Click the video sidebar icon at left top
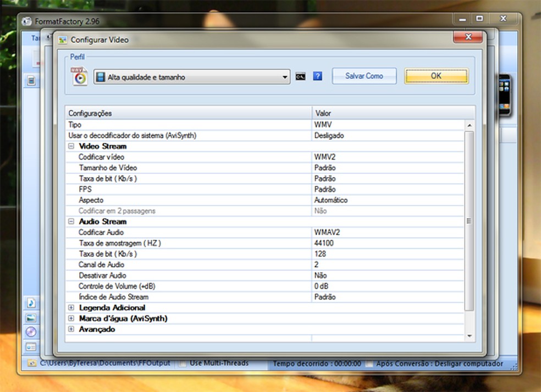Screen dimensions: 541x392 click(31, 81)
